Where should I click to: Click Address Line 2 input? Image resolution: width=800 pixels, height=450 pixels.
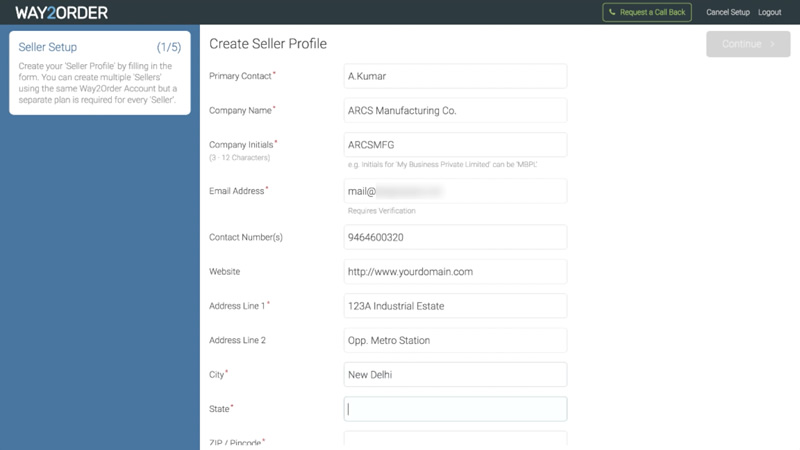coord(455,340)
